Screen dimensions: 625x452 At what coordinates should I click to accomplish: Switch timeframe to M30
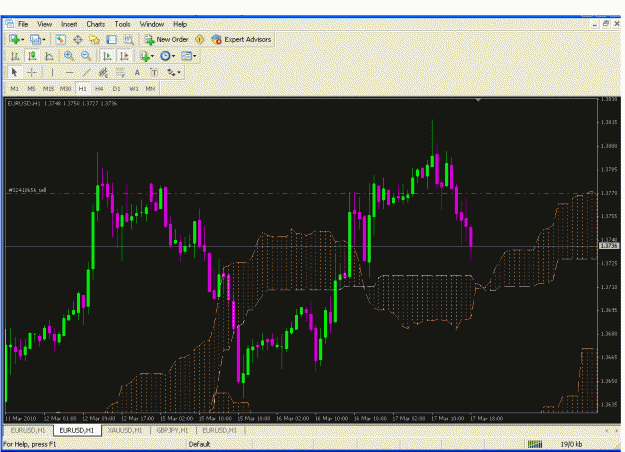click(x=65, y=89)
